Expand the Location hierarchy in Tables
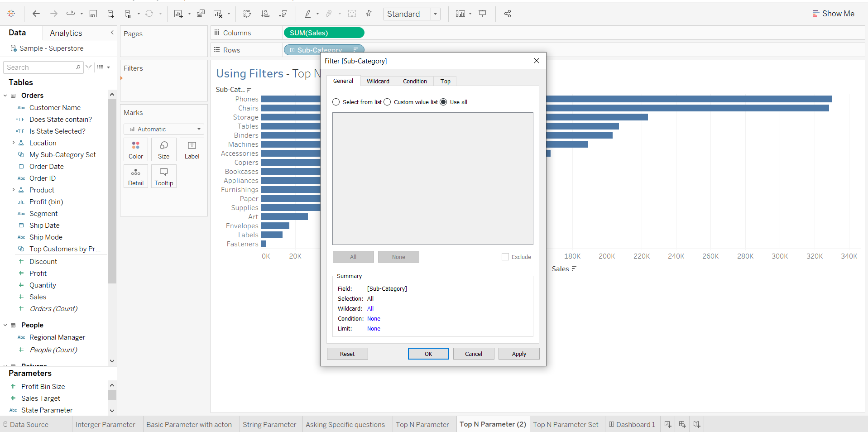The height and width of the screenshot is (432, 868). pyautogui.click(x=13, y=143)
